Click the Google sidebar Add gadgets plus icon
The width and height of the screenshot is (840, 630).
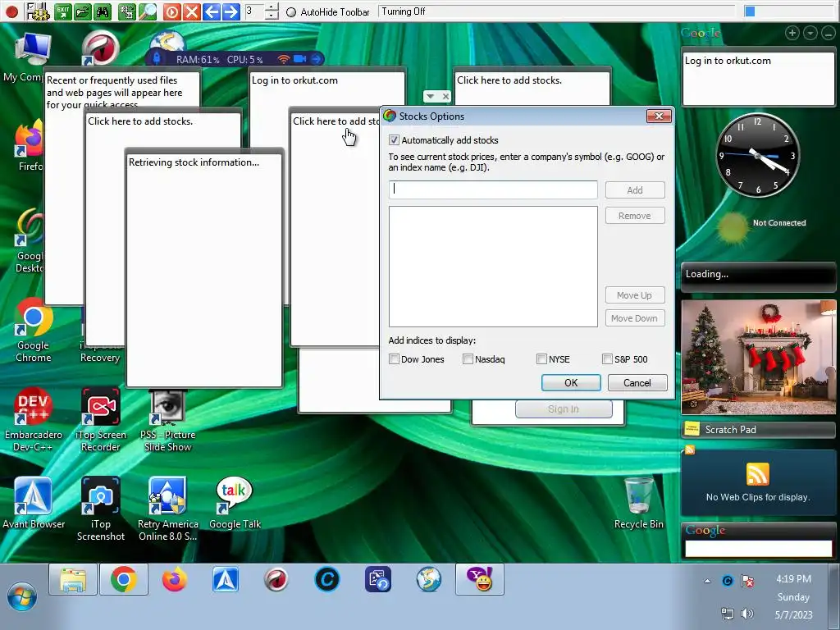click(x=792, y=33)
